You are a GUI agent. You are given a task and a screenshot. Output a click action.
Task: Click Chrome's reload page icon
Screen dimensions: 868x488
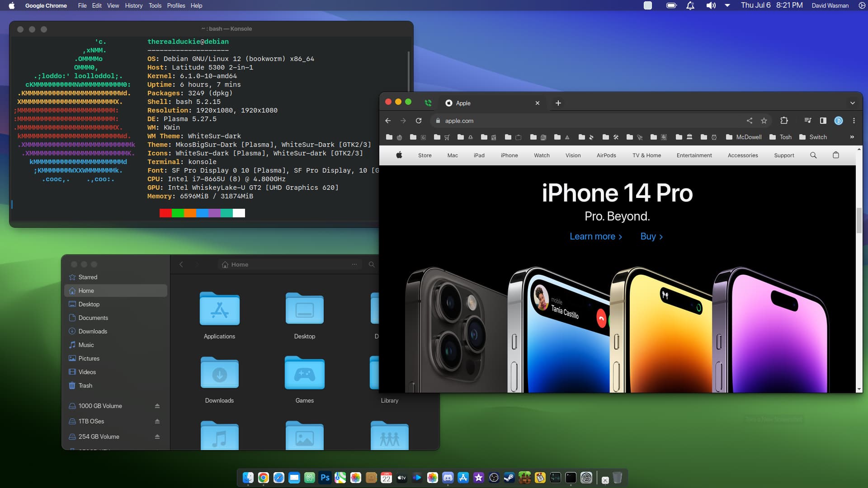[x=419, y=121]
